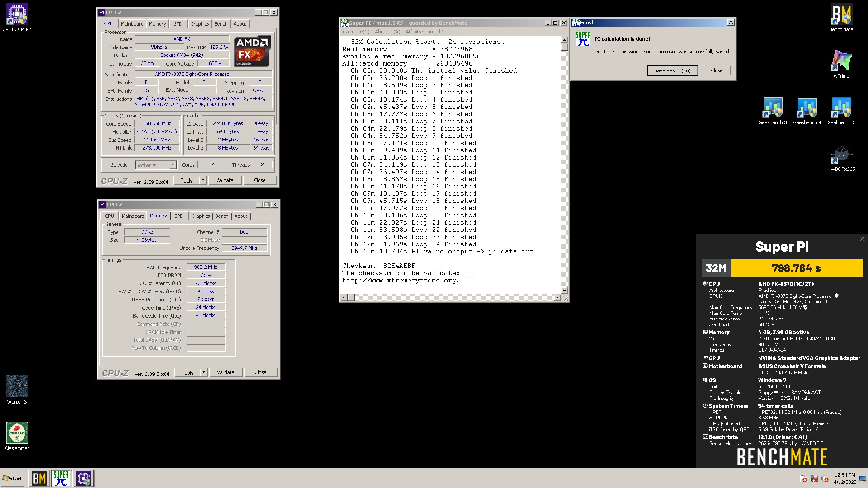Click the http://www.xtremesystems.org/ text
The height and width of the screenshot is (488, 868).
(401, 280)
